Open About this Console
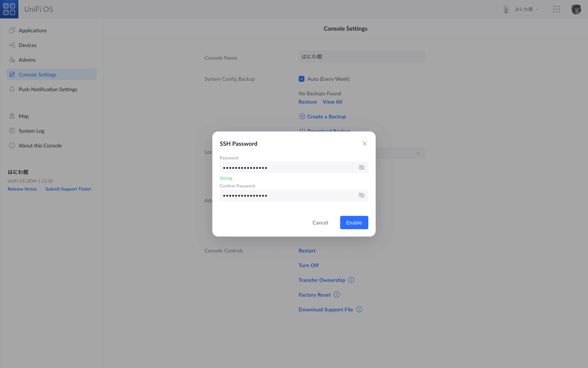The image size is (588, 368). point(51,146)
